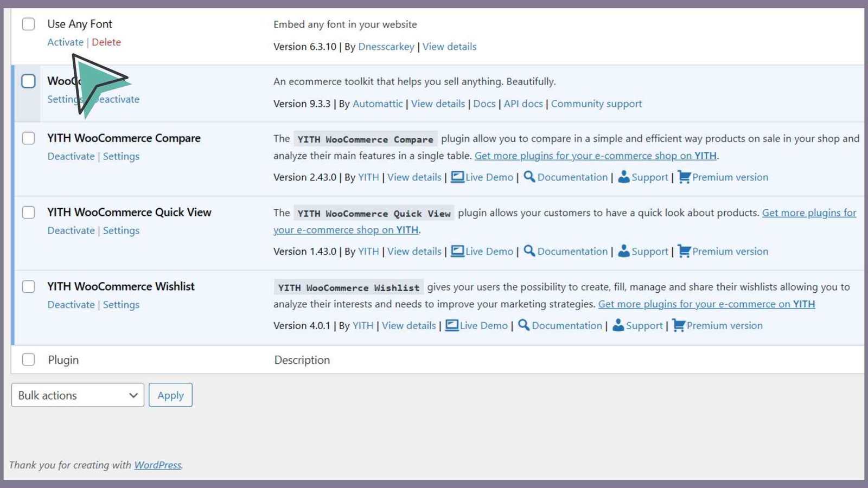Deactivate YITH WooCommerce Compare

click(71, 156)
